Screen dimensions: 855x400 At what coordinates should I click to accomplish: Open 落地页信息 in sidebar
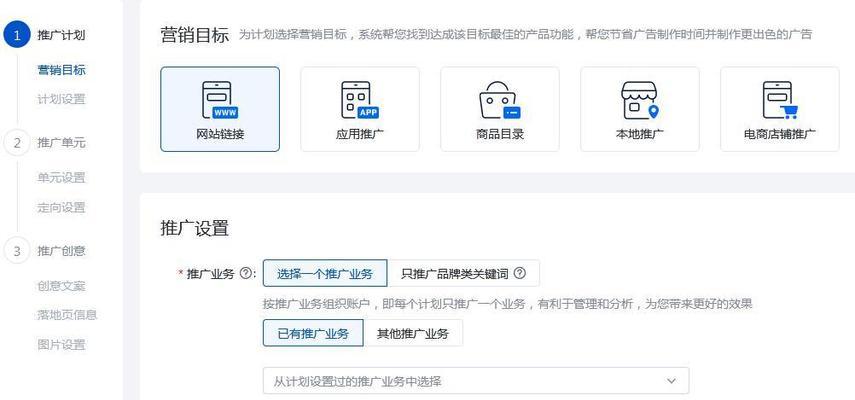pyautogui.click(x=67, y=315)
